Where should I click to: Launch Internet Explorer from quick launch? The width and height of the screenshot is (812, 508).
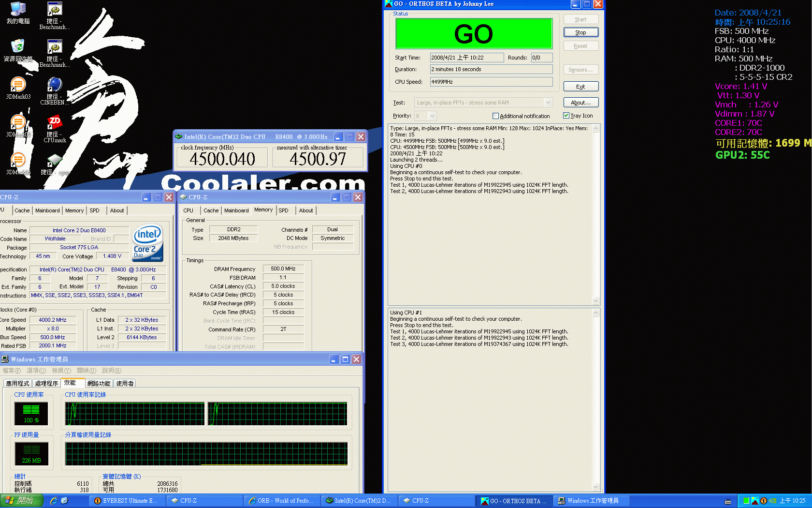coord(54,501)
